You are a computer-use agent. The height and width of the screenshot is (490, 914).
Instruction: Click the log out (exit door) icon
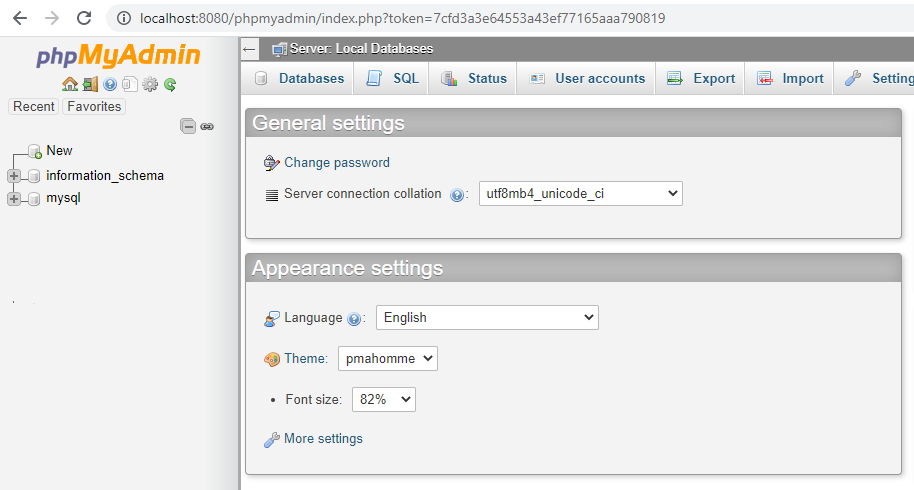[90, 84]
